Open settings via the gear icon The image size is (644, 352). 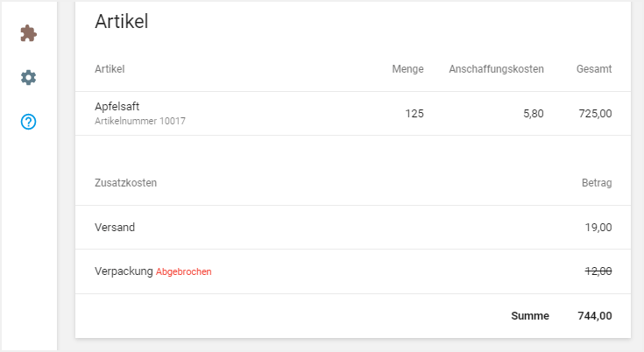(x=29, y=78)
